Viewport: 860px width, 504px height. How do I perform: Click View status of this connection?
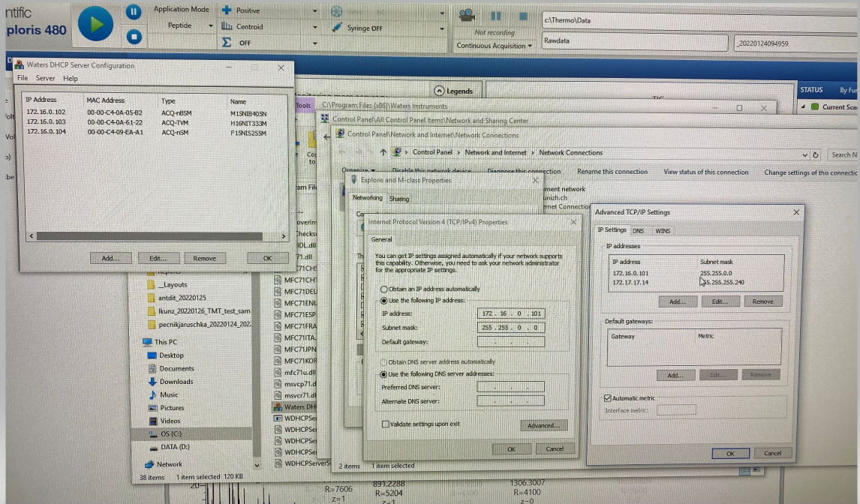point(706,172)
